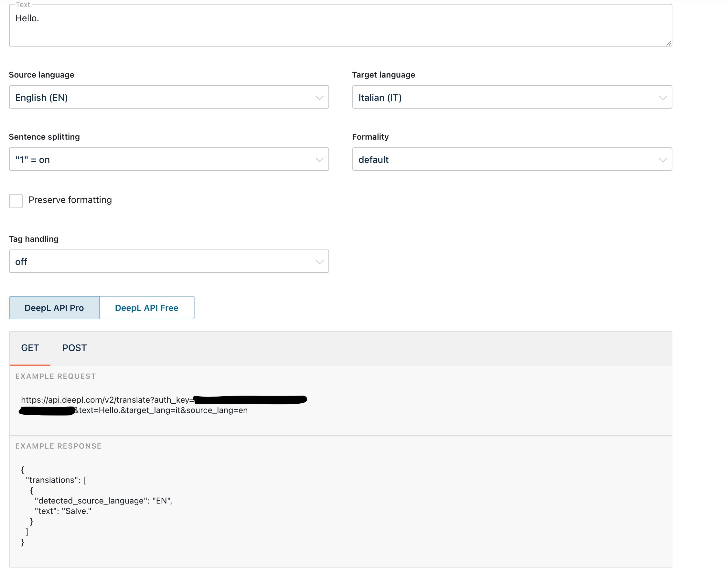728x574 pixels.
Task: Open the English (EN) source dropdown
Action: click(161, 98)
